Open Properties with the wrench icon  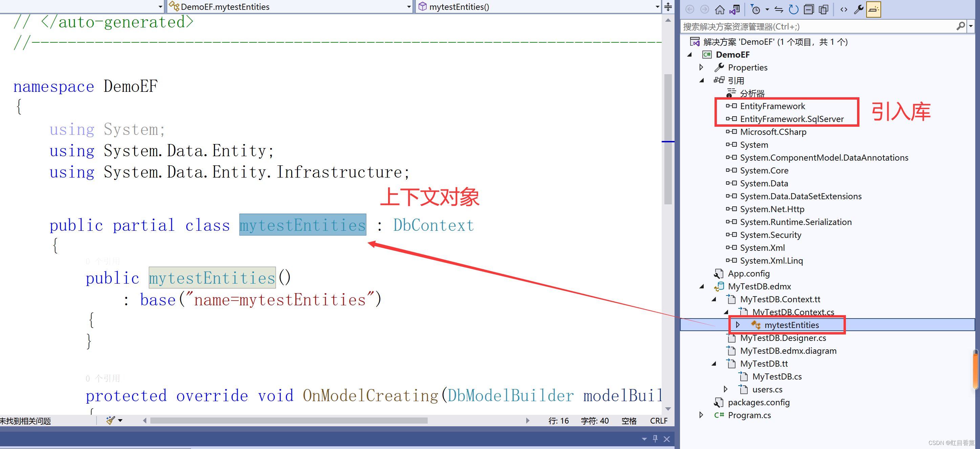coord(859,9)
